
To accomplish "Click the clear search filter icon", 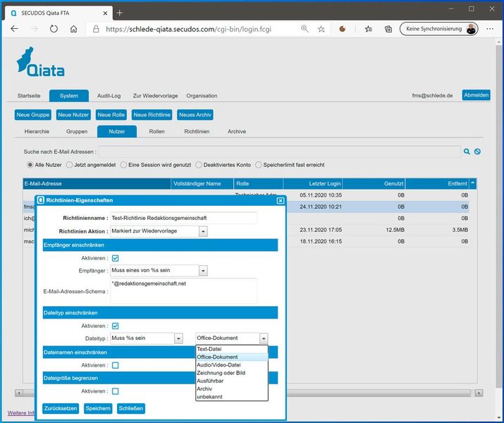I will pyautogui.click(x=477, y=151).
